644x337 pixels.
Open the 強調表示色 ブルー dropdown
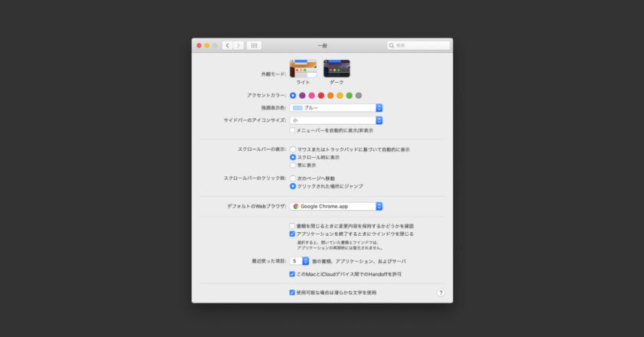point(337,108)
